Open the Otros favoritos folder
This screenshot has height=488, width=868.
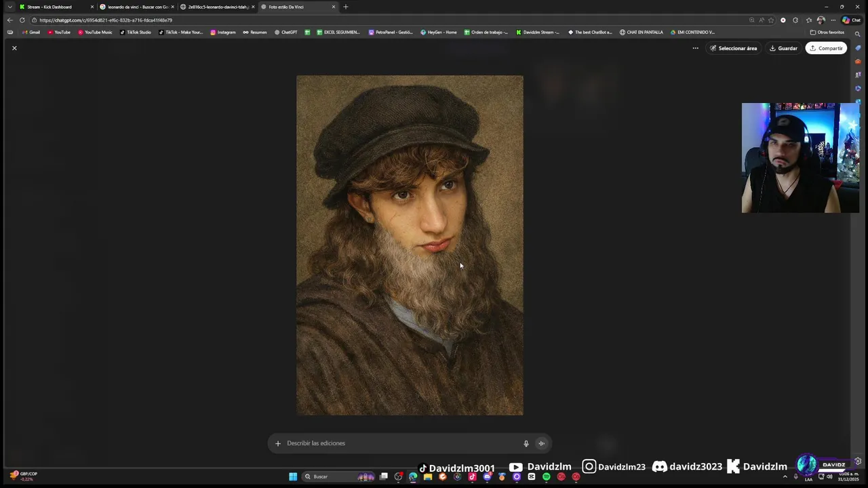pos(827,32)
